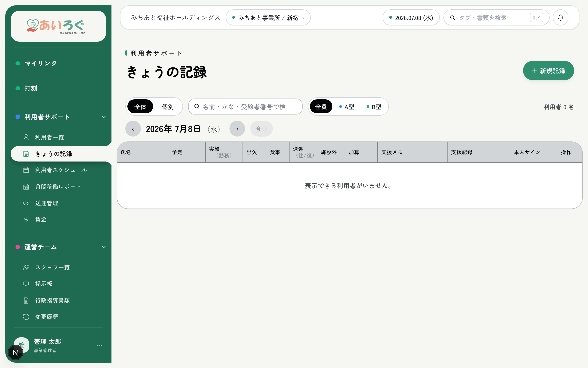Click the 新規記録 button
Viewport: 588px width, 368px height.
548,71
